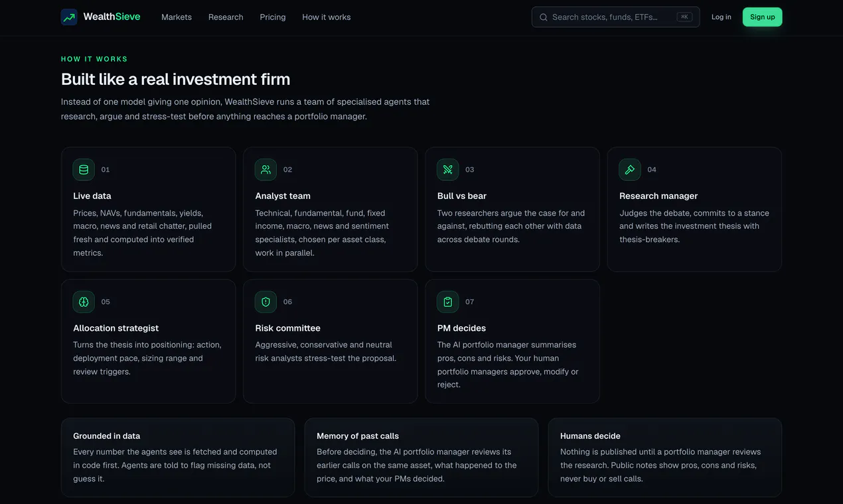Click the ⌘K shortcut badge in search
The width and height of the screenshot is (843, 504).
(x=684, y=17)
